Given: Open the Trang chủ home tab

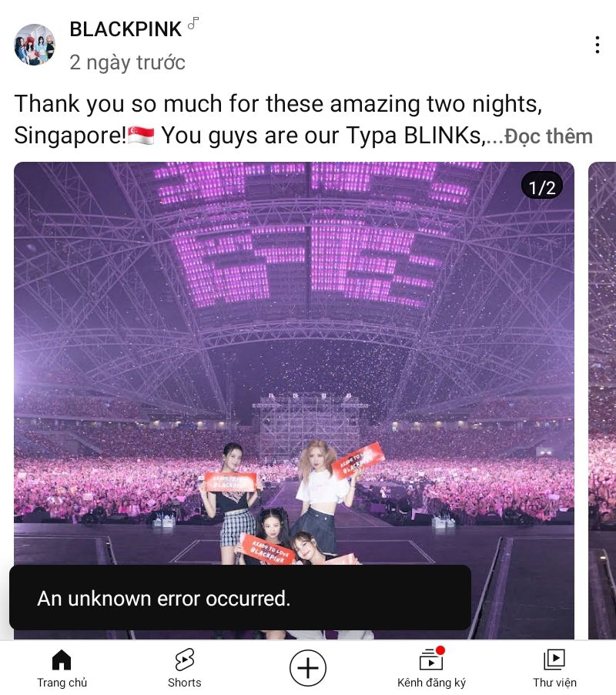Looking at the screenshot, I should tap(62, 668).
